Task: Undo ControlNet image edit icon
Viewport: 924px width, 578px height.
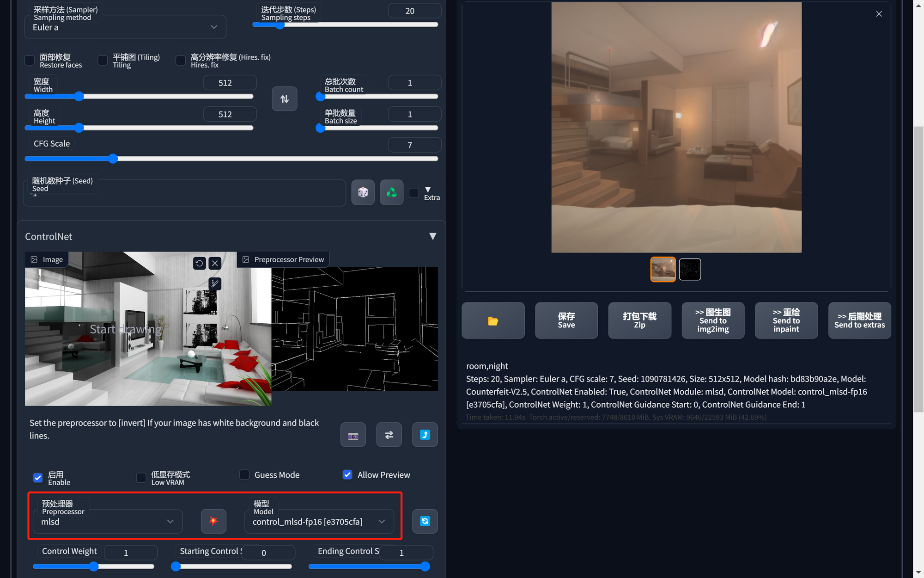Action: pyautogui.click(x=199, y=264)
